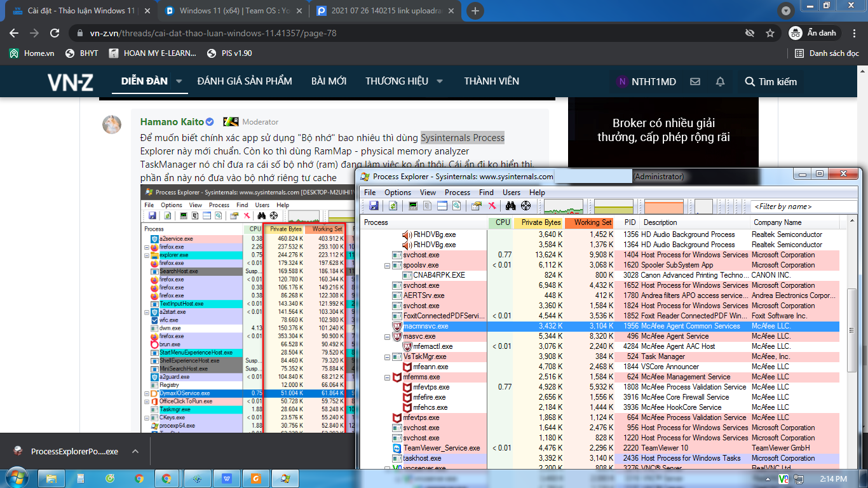Screen dimensions: 868x488
Task: Click the red X Kill Process icon
Action: [x=492, y=206]
